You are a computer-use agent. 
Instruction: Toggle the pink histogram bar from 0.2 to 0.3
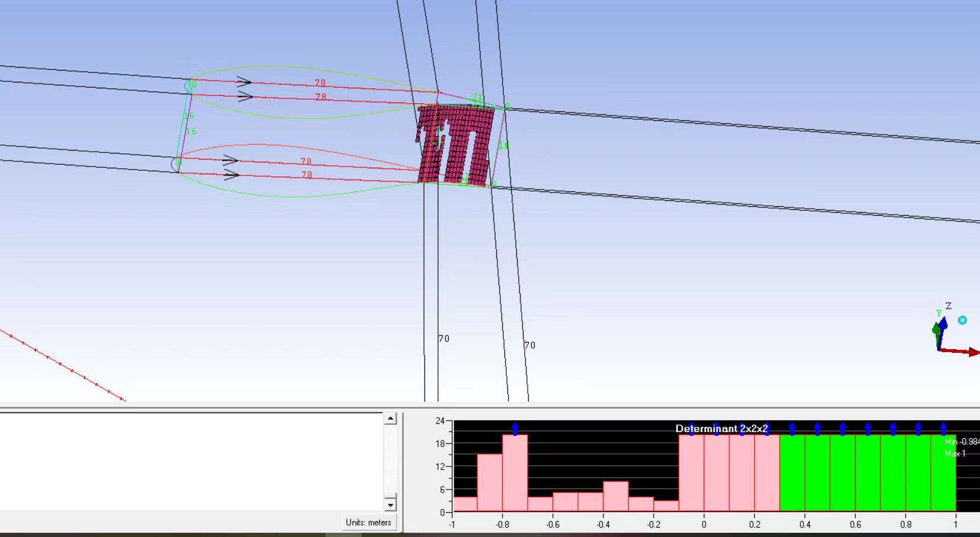pyautogui.click(x=767, y=473)
